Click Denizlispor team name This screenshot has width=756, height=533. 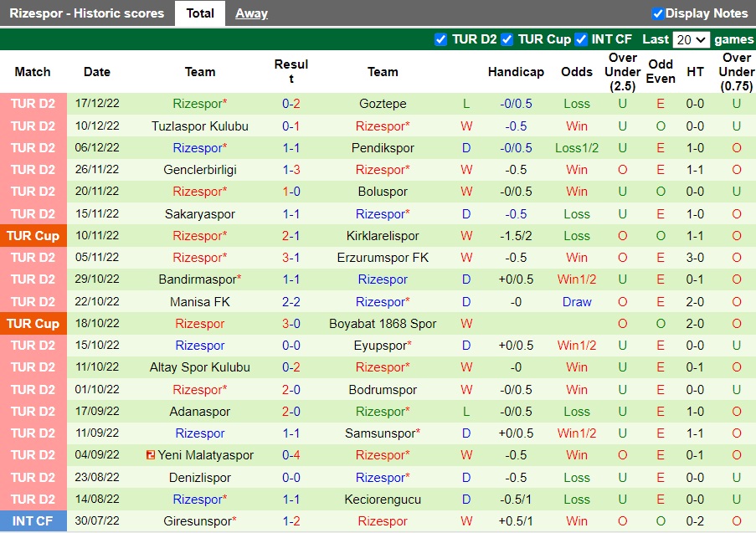tap(199, 478)
